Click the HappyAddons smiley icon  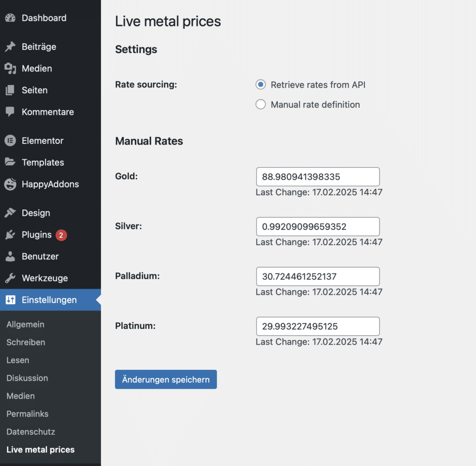click(x=10, y=184)
